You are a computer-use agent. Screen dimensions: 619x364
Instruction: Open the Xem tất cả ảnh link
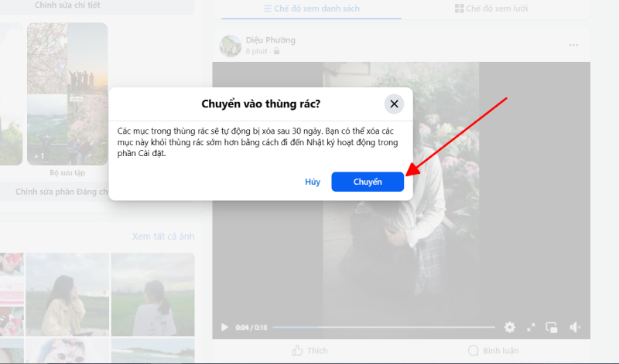[x=163, y=236]
